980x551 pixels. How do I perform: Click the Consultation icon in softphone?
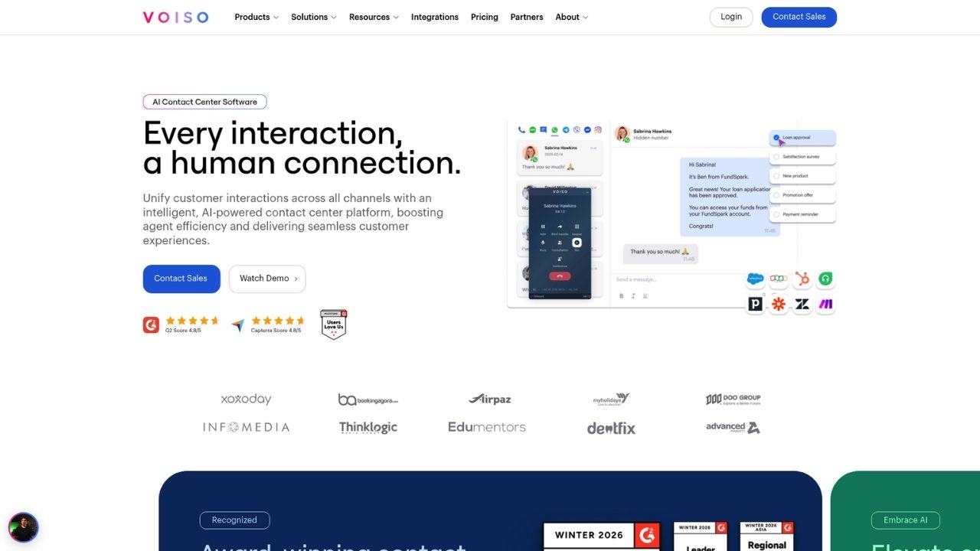560,243
